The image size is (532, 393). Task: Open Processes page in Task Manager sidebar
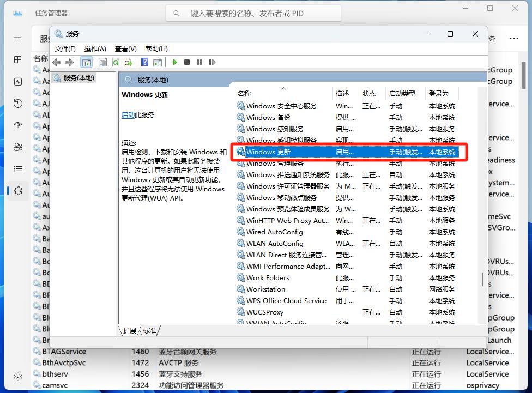coord(17,60)
